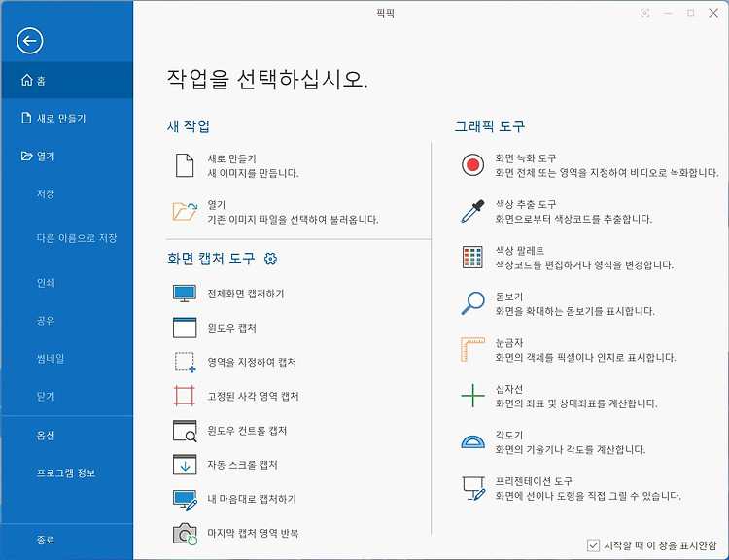Select the home icon in sidebar
729x560 pixels.
coord(27,80)
